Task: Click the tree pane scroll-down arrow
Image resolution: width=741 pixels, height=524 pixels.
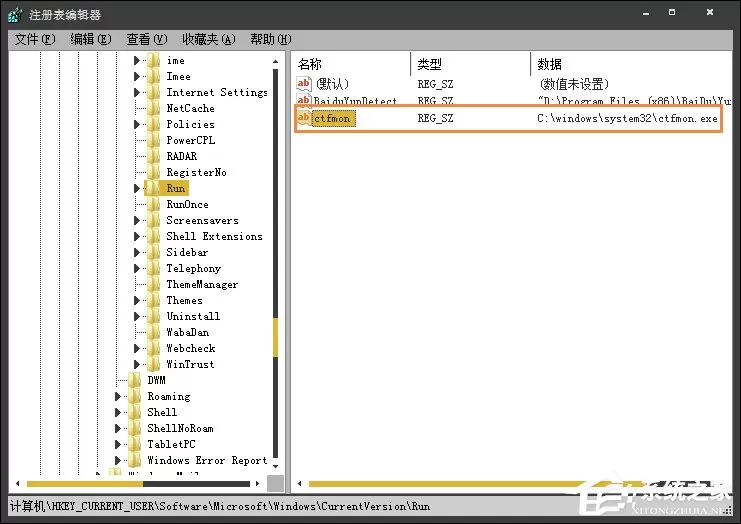Action: pyautogui.click(x=276, y=466)
